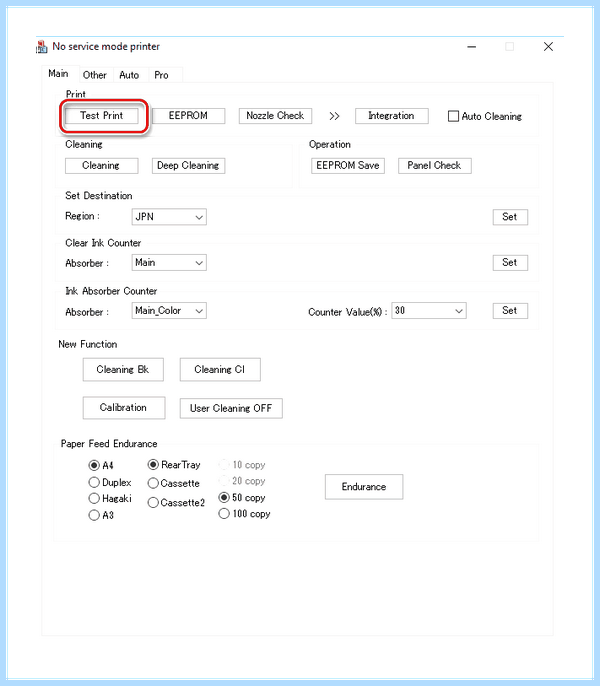Viewport: 600px width, 686px height.
Task: Click Cleaning Bk button
Action: point(123,370)
